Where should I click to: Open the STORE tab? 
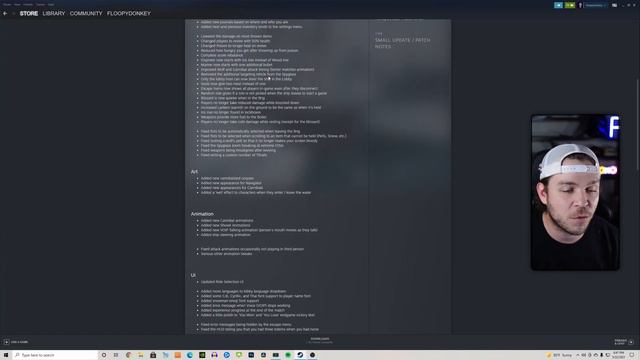pyautogui.click(x=29, y=13)
